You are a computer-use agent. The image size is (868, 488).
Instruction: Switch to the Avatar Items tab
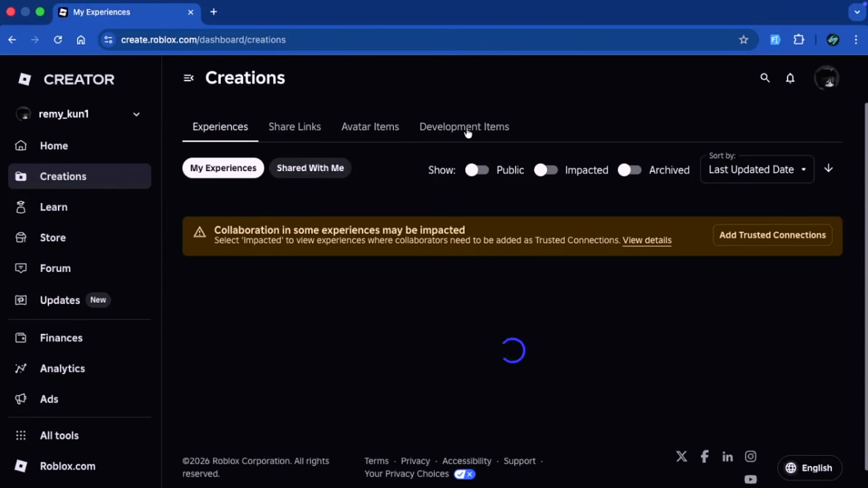pyautogui.click(x=370, y=127)
